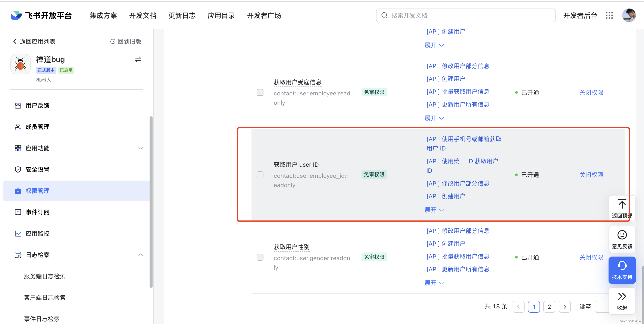Select 权限管理 in sidebar

76,191
